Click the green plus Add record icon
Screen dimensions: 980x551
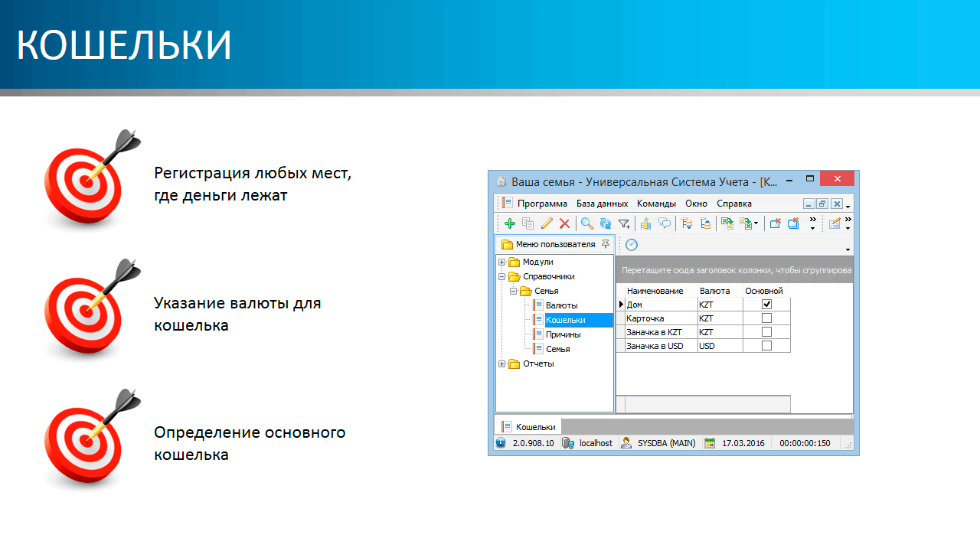pyautogui.click(x=509, y=223)
